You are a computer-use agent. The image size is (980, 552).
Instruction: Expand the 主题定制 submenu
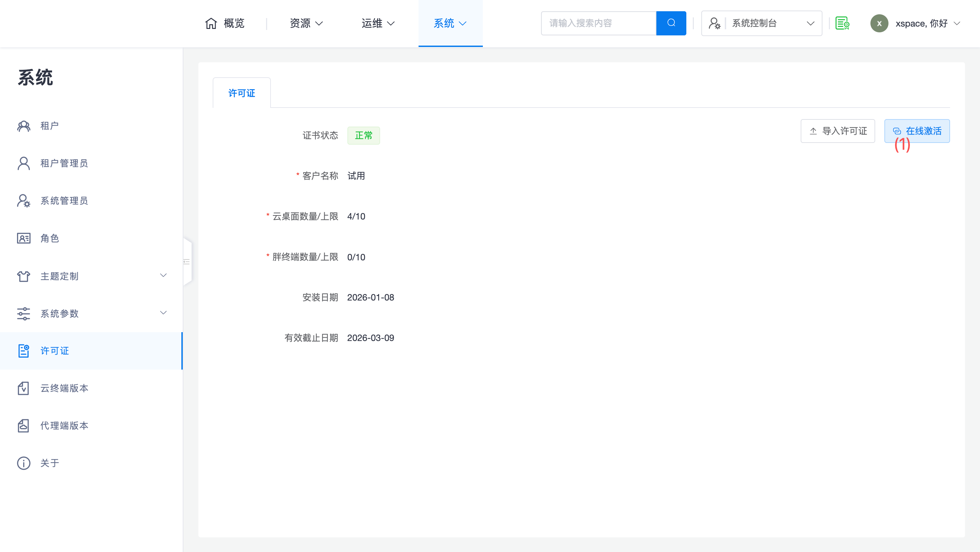163,276
